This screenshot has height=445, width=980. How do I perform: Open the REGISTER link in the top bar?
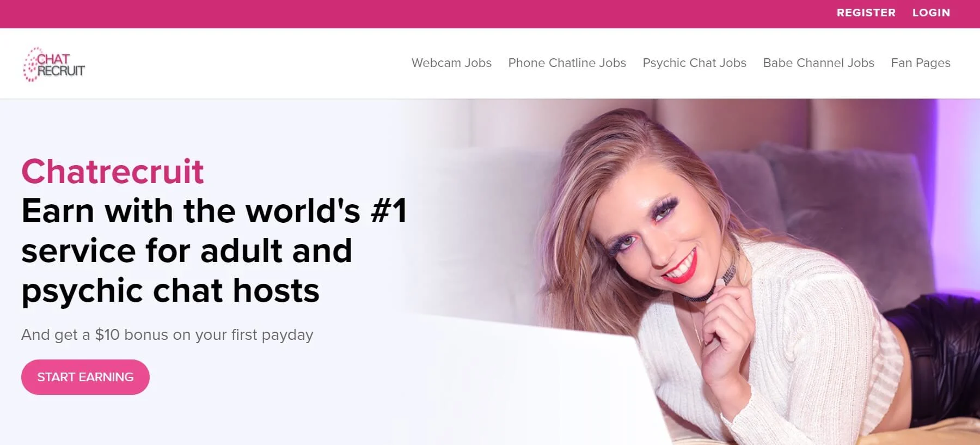pyautogui.click(x=866, y=13)
